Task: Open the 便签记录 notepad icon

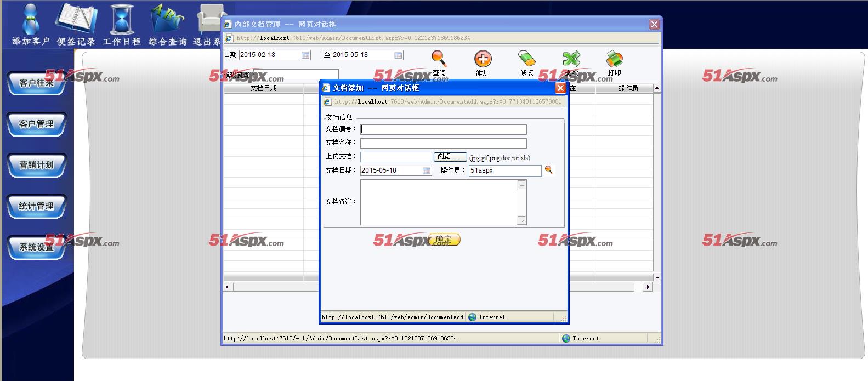Action: 76,25
